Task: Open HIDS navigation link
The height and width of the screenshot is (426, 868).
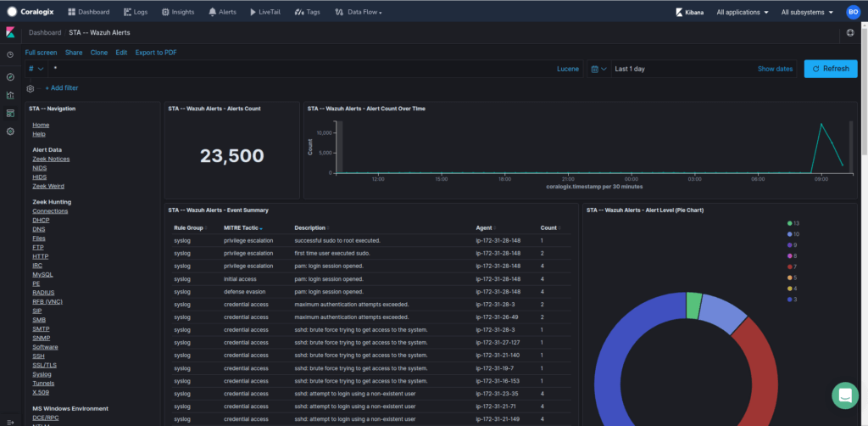Action: coord(40,177)
